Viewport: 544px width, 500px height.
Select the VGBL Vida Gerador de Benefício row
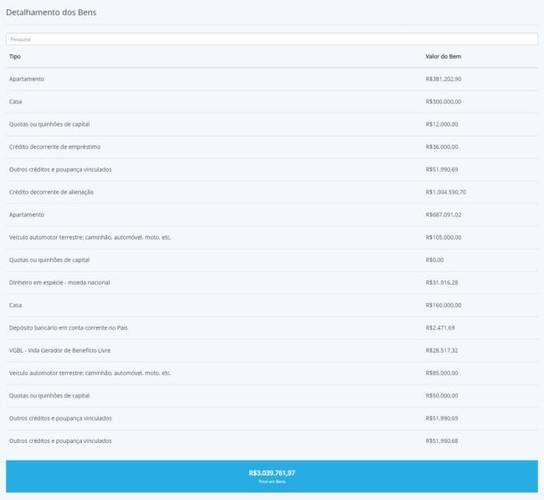tap(272, 350)
